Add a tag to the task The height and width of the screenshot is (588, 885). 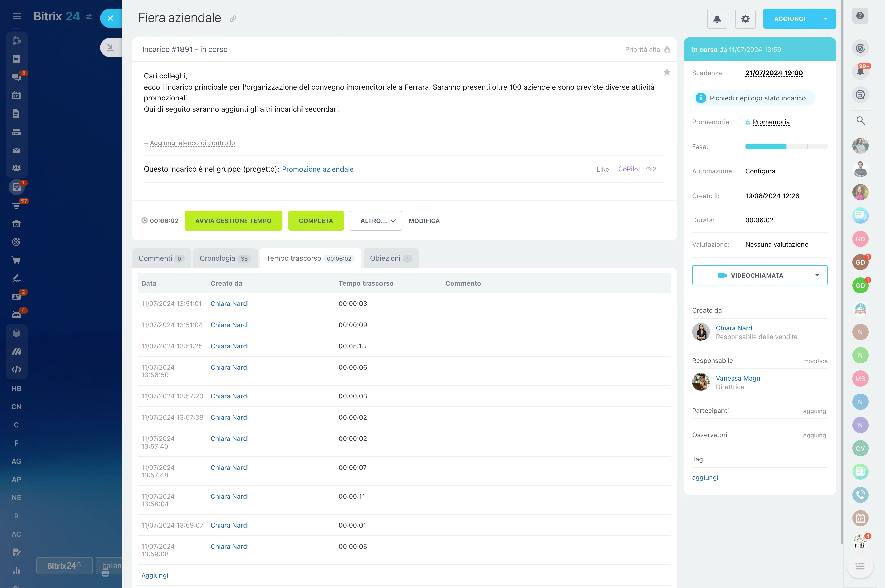click(x=705, y=477)
